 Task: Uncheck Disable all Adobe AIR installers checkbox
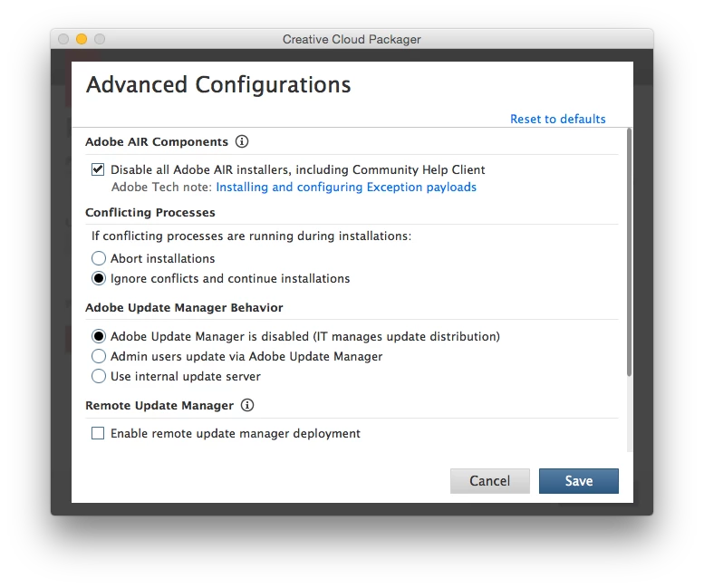98,169
